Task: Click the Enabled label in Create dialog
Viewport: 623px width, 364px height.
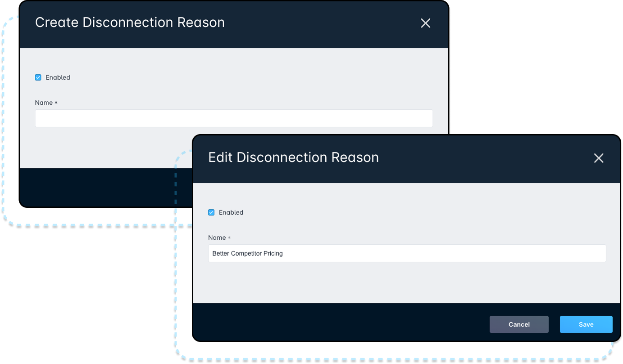Action: tap(58, 77)
